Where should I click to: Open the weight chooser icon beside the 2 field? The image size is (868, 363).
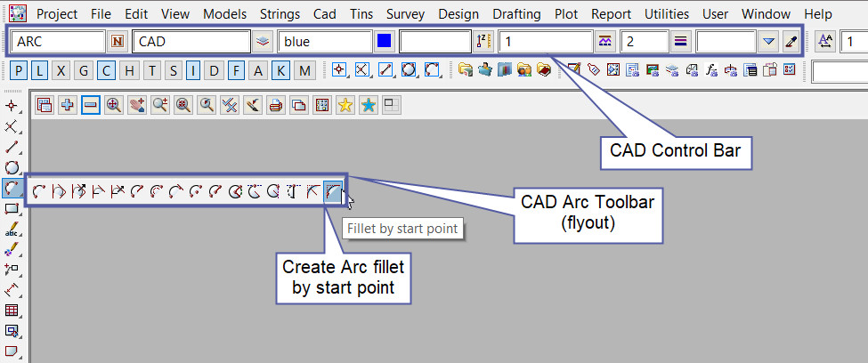pos(680,41)
